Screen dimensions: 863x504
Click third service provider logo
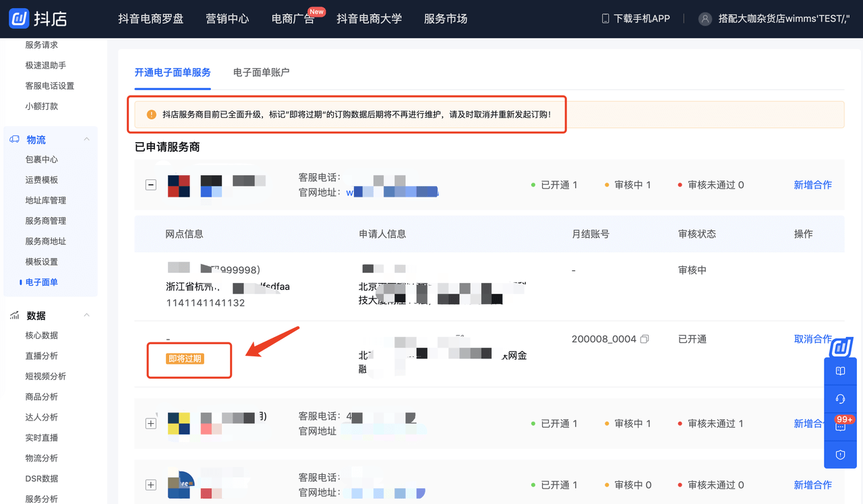pyautogui.click(x=181, y=485)
